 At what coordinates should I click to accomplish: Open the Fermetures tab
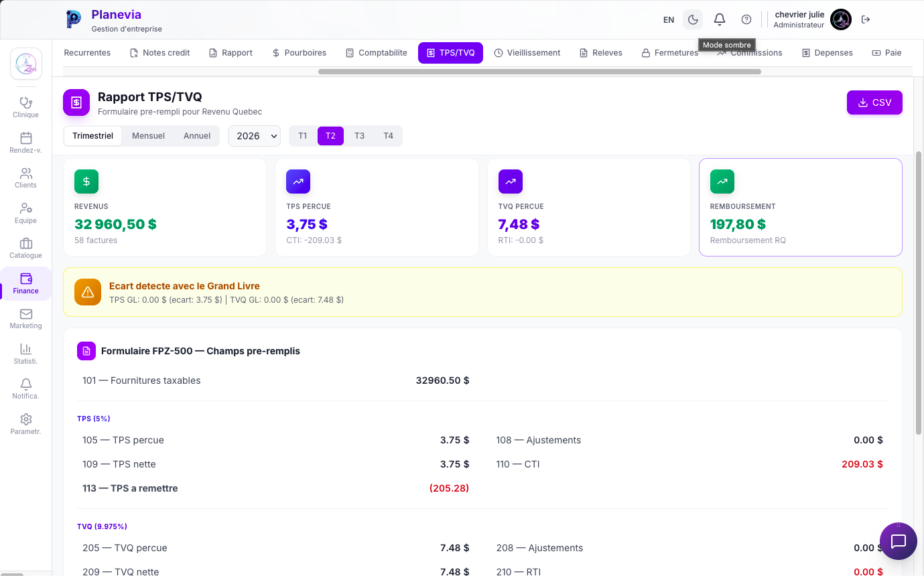point(669,53)
